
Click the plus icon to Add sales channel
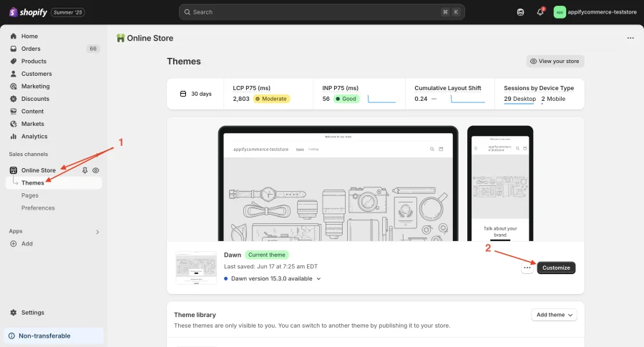[x=14, y=243]
